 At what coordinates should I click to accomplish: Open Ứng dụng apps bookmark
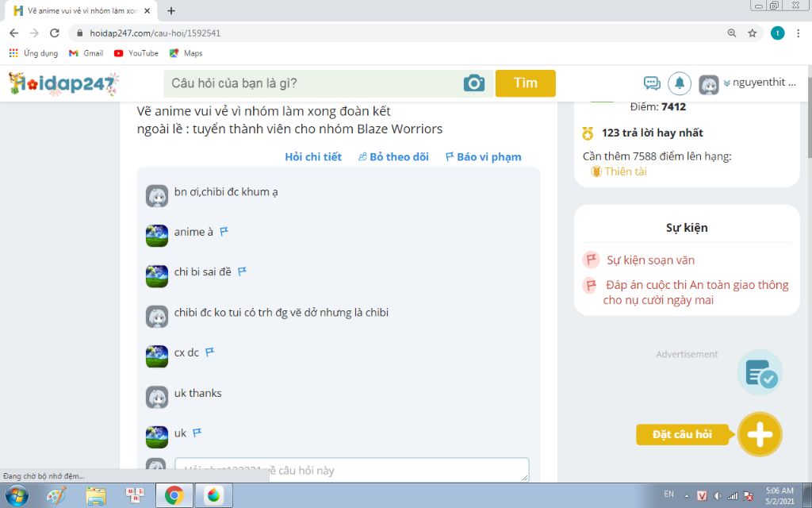[33, 53]
